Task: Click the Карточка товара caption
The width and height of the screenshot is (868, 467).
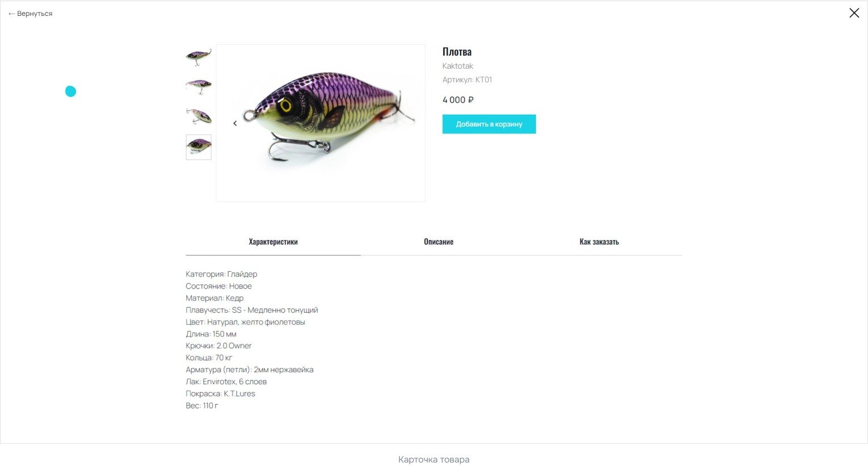Action: pyautogui.click(x=434, y=460)
